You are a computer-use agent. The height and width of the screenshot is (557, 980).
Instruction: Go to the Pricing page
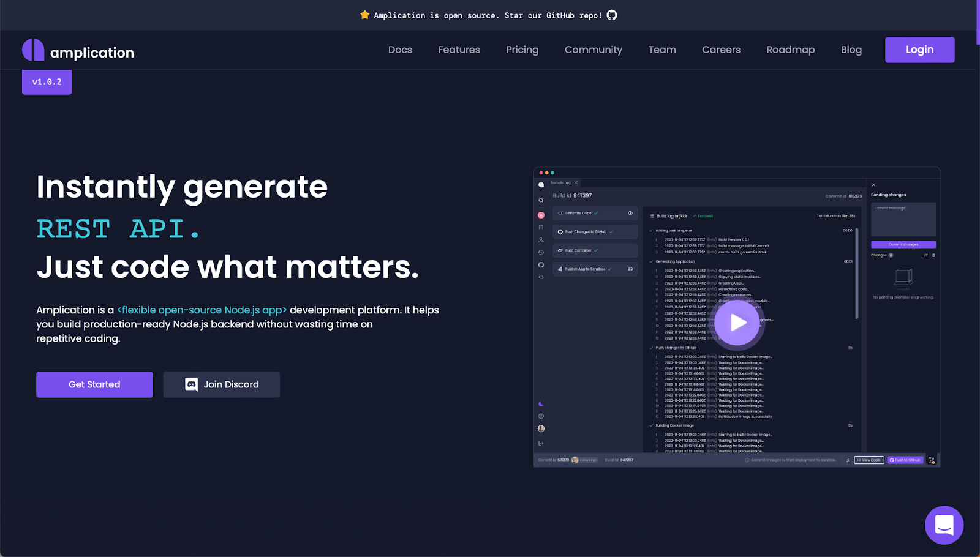pos(522,50)
